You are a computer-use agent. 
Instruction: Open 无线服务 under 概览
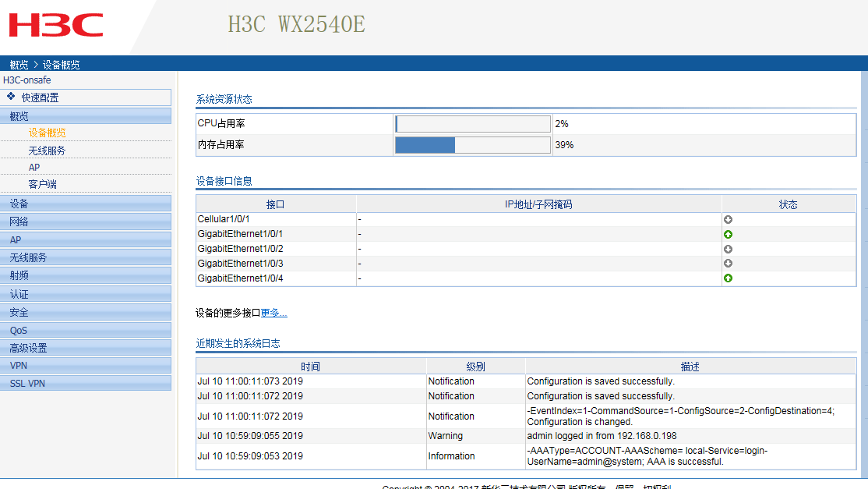pyautogui.click(x=47, y=151)
